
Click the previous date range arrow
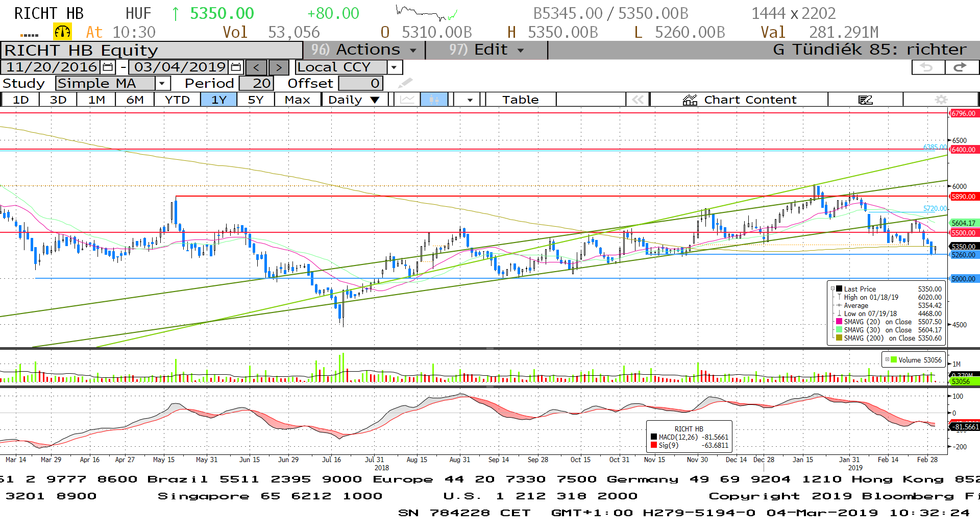coord(256,67)
